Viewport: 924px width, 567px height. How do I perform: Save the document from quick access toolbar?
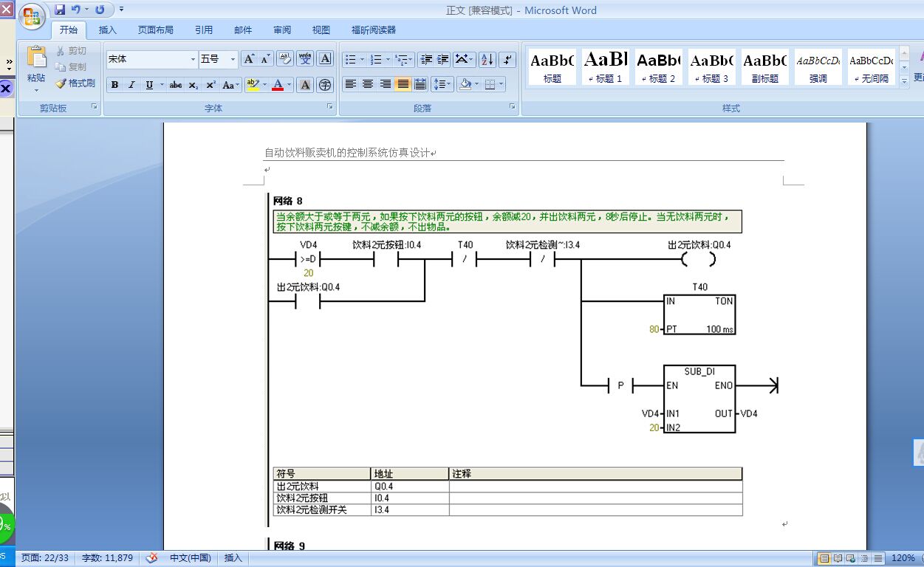pyautogui.click(x=60, y=10)
